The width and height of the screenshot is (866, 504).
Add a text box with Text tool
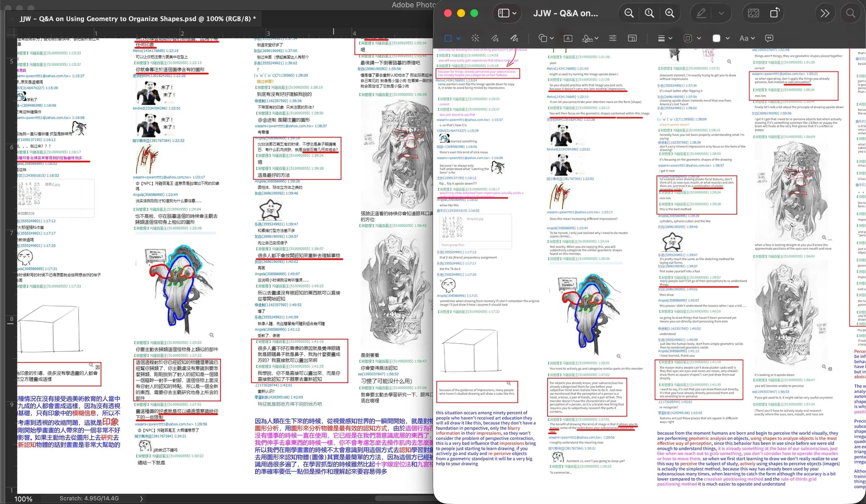tap(568, 38)
